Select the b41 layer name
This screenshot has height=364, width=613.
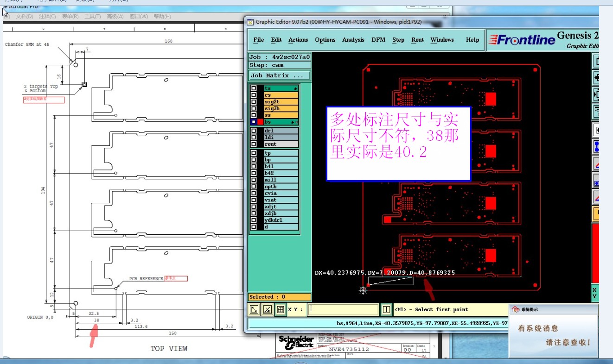[281, 167]
